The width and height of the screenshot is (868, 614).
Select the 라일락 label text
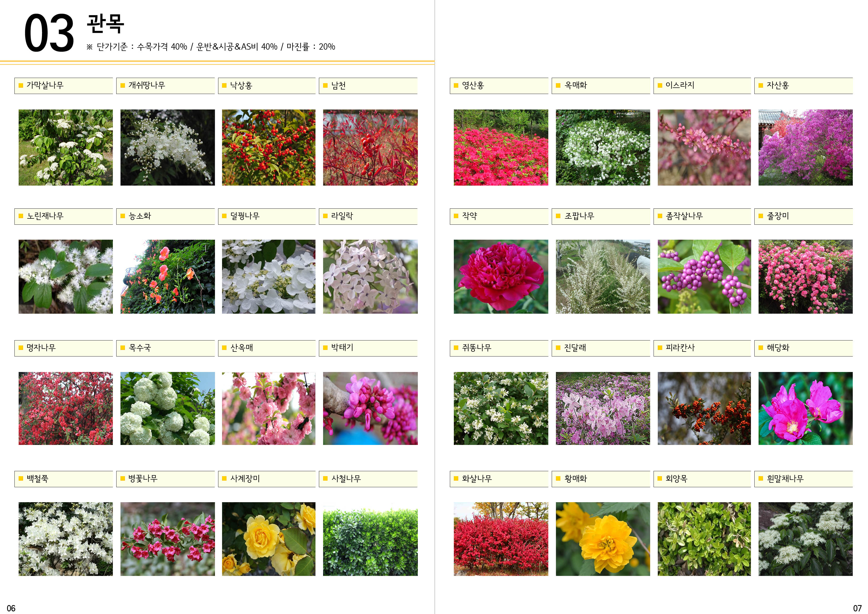[342, 216]
